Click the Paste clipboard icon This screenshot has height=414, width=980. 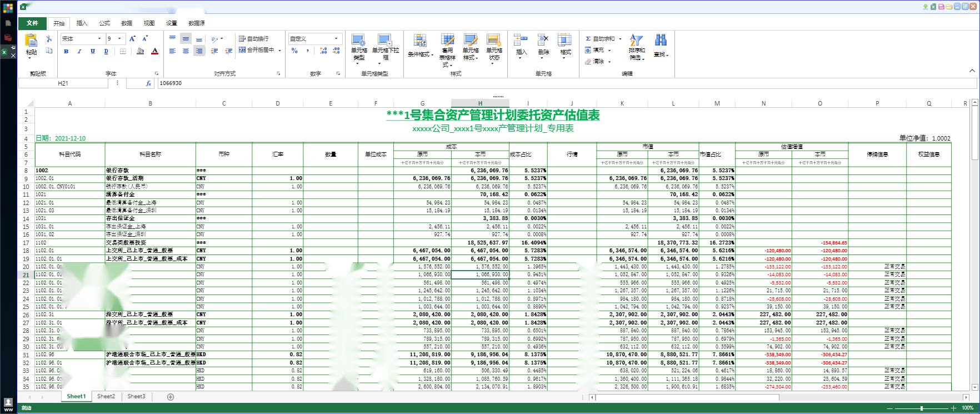tap(31, 41)
